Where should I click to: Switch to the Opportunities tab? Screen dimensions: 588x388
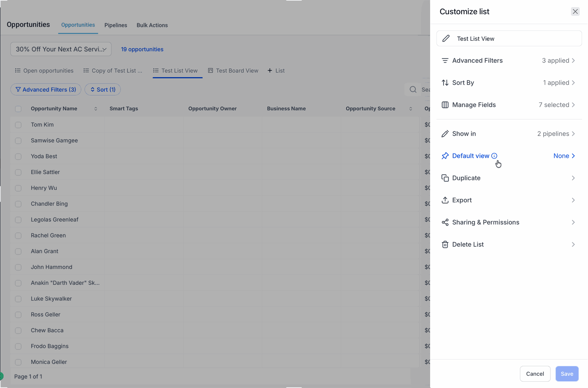click(x=78, y=25)
